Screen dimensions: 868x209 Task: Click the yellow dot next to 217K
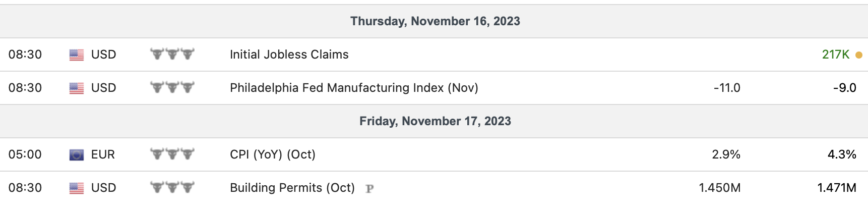coord(859,55)
